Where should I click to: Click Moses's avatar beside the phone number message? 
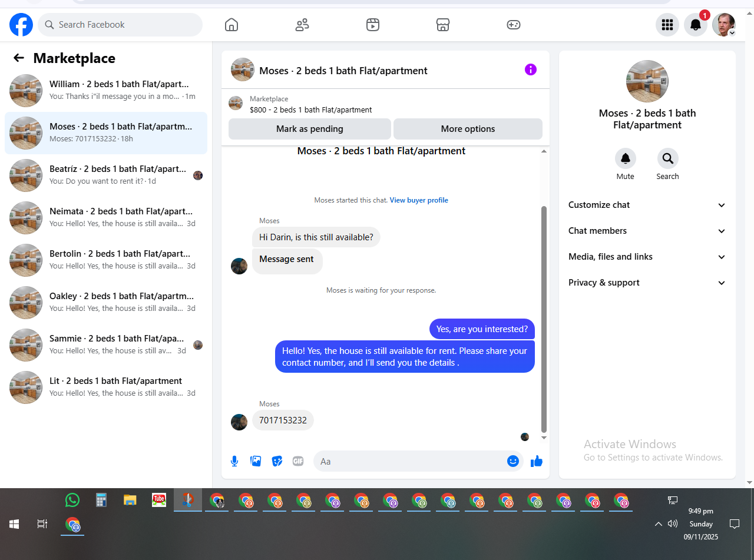pyautogui.click(x=239, y=422)
